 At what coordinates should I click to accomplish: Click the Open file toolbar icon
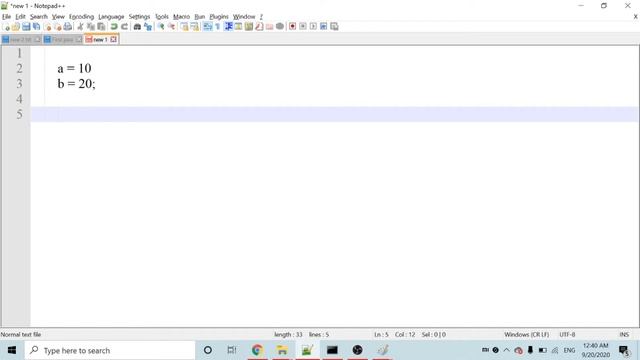click(x=16, y=27)
